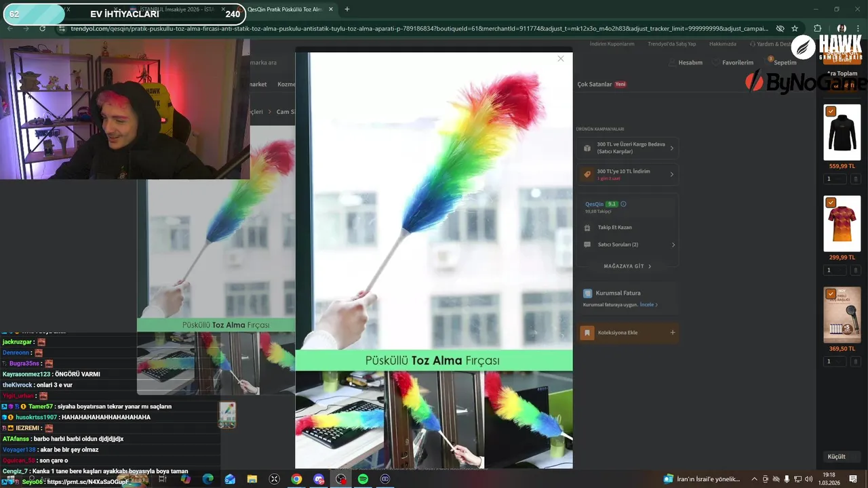Click the Koleksiyona Ekle bookmark icon
Viewport: 868px width, 488px height.
(x=587, y=333)
